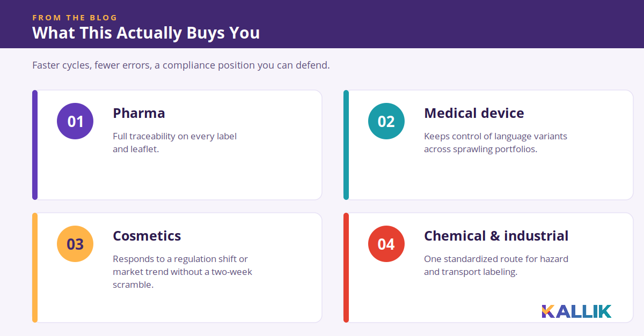
Task: Click the red 04 circle badge
Action: coord(386,244)
